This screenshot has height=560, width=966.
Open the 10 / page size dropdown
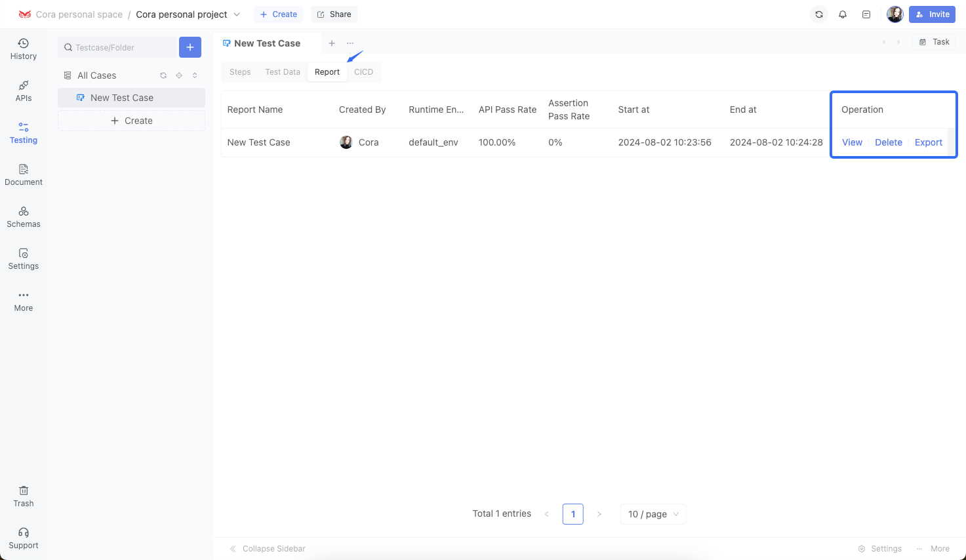tap(653, 514)
